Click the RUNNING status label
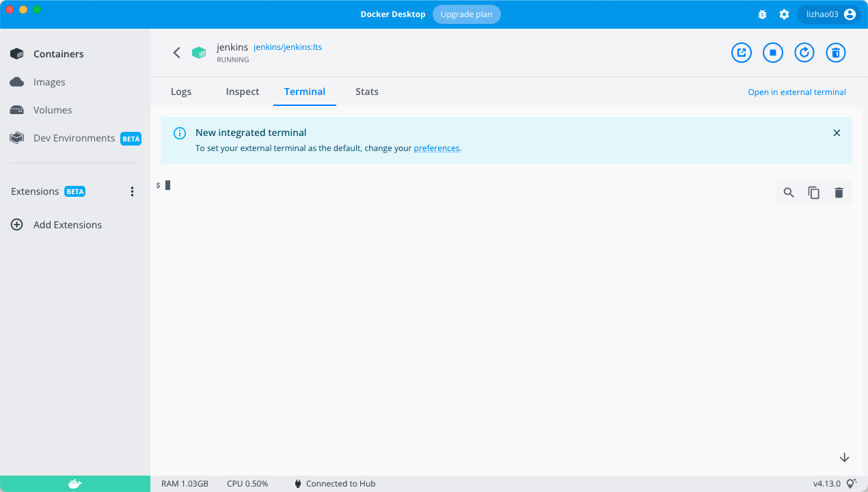This screenshot has width=868, height=492. pos(233,60)
